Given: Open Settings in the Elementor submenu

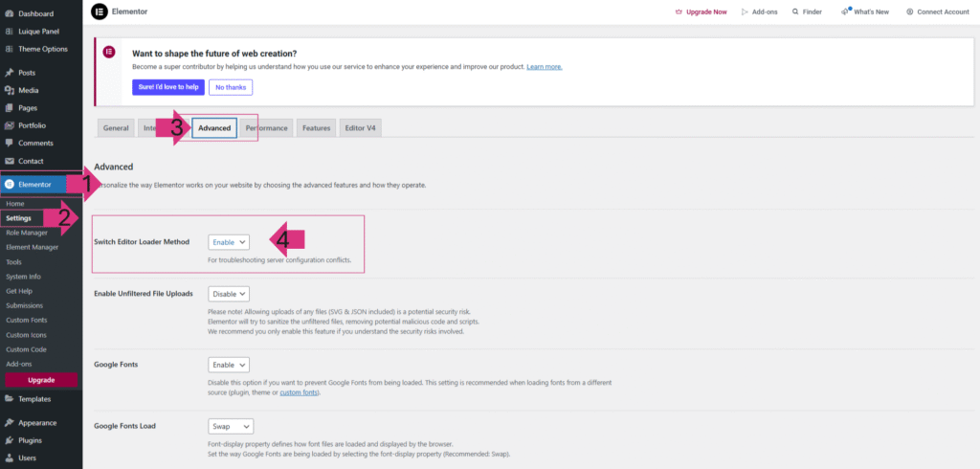Looking at the screenshot, I should coord(19,218).
